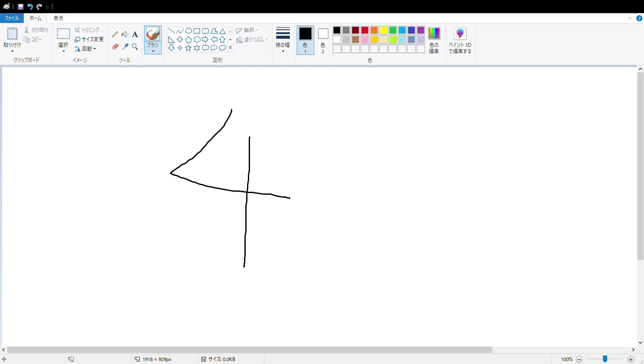
Task: Select the Color picker eyedropper tool
Action: [125, 47]
